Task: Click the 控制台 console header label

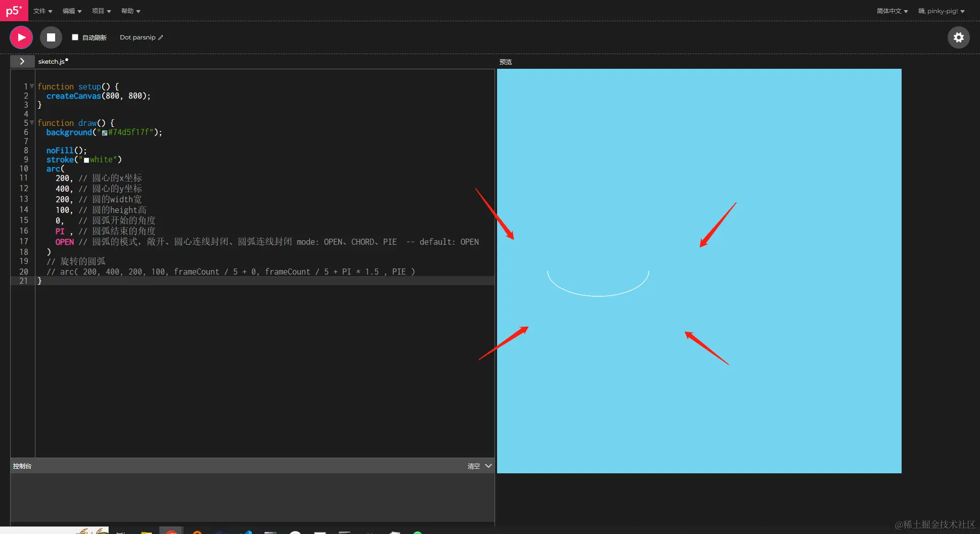Action: (22, 466)
